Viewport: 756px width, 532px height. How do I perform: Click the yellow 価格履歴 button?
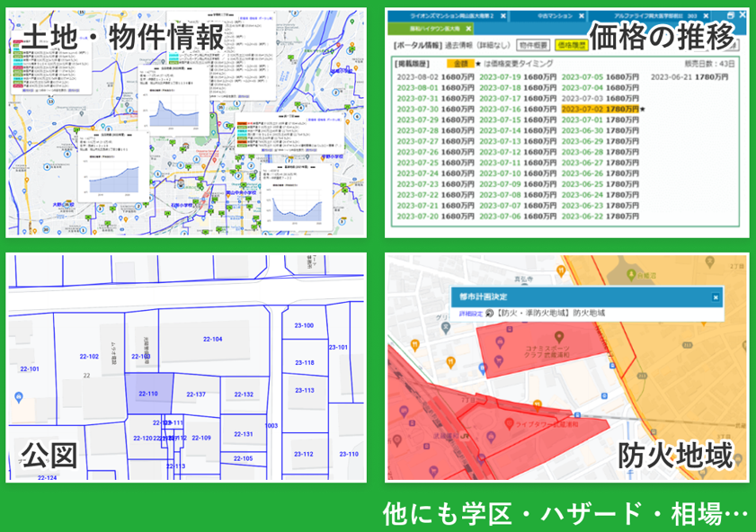(572, 43)
